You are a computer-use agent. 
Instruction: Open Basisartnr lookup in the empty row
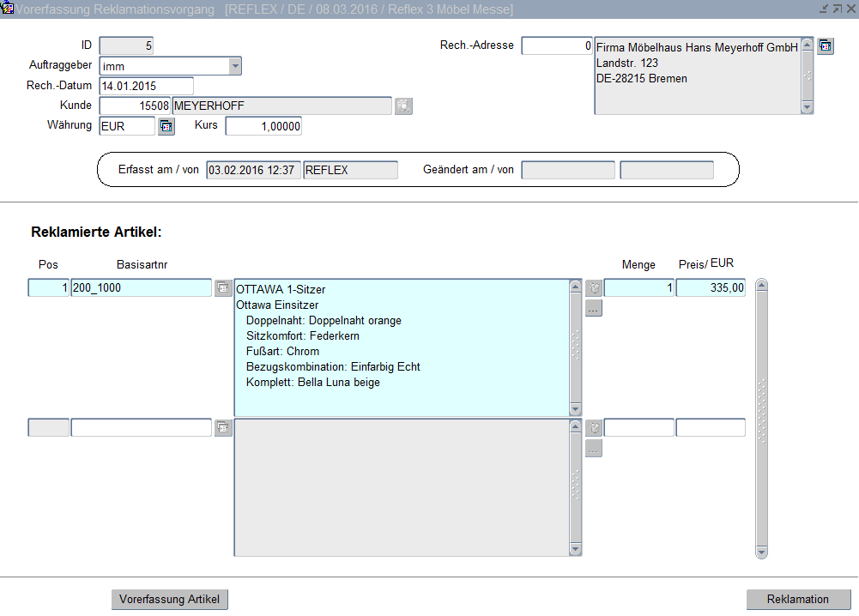223,427
